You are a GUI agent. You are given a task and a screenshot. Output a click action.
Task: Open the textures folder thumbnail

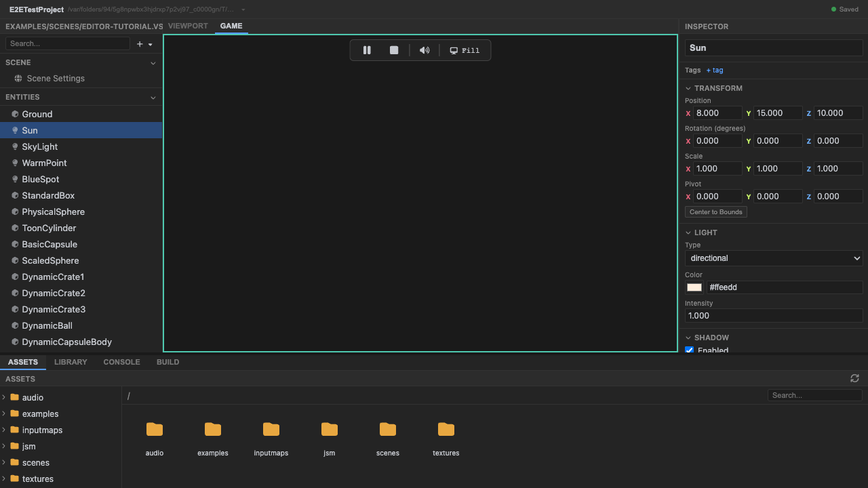click(x=446, y=429)
